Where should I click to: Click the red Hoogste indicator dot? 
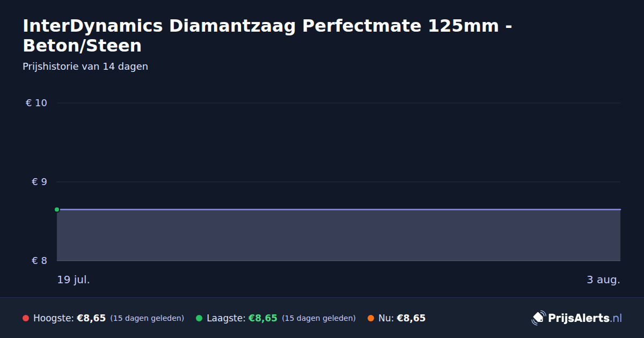26,318
